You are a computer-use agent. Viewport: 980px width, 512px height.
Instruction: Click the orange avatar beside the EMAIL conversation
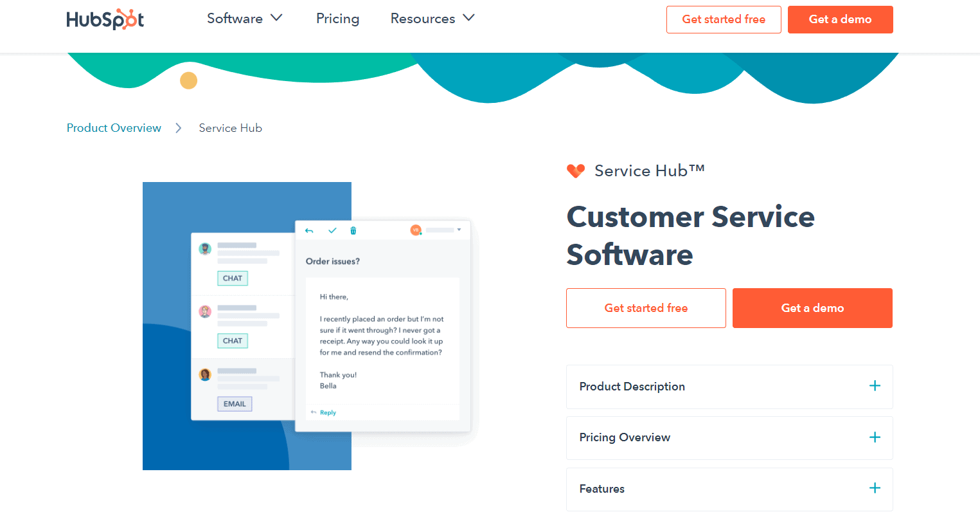205,374
